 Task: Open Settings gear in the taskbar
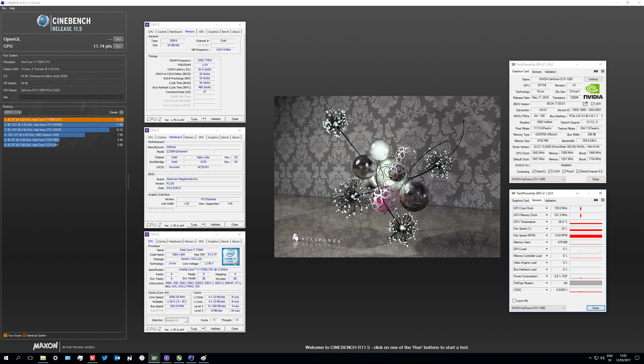click(x=55, y=358)
